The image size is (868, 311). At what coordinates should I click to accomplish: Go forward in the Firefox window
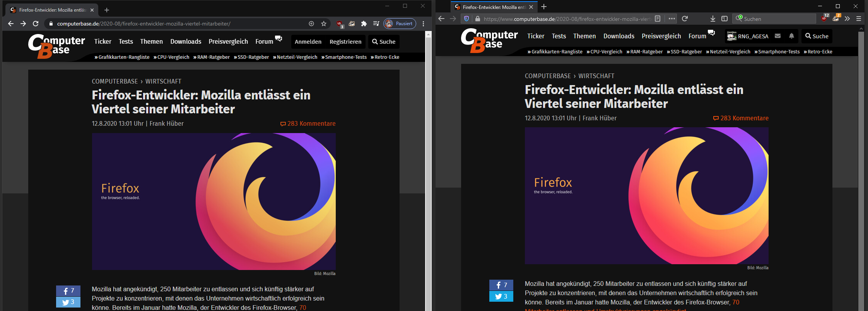tap(453, 19)
